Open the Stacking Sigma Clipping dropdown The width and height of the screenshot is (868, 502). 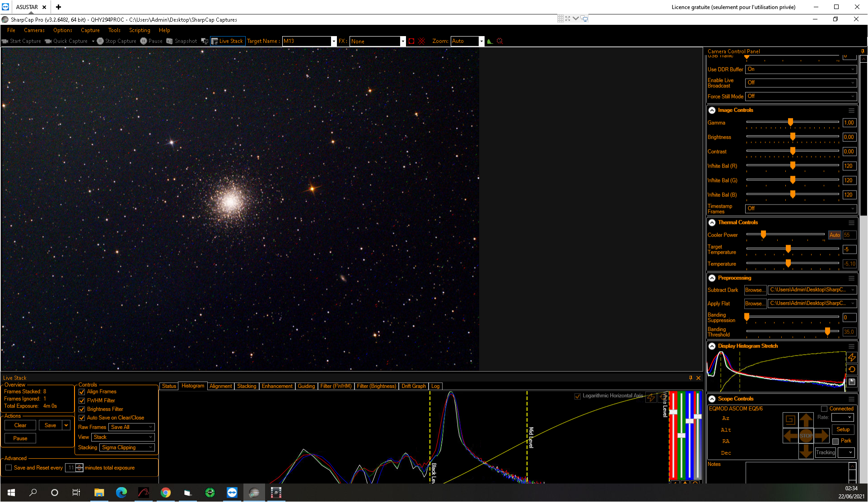click(x=127, y=447)
